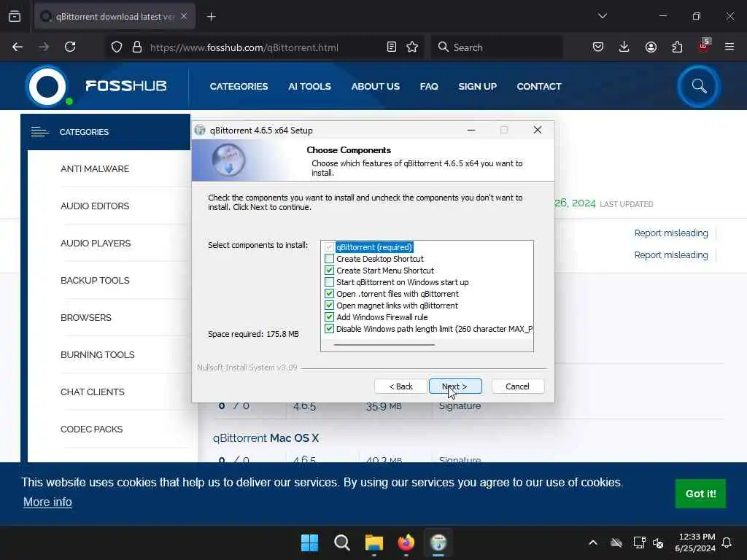The height and width of the screenshot is (560, 747).
Task: Switch to Firefox in the taskbar
Action: tap(406, 542)
